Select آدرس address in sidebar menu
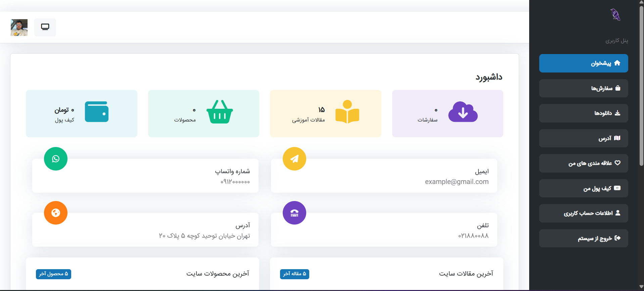This screenshot has width=644, height=291. coord(583,138)
